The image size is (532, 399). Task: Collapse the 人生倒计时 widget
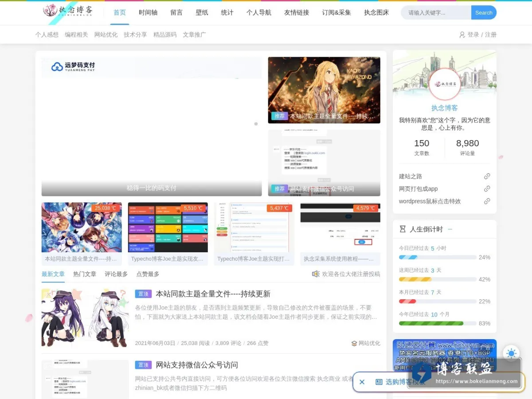click(450, 229)
